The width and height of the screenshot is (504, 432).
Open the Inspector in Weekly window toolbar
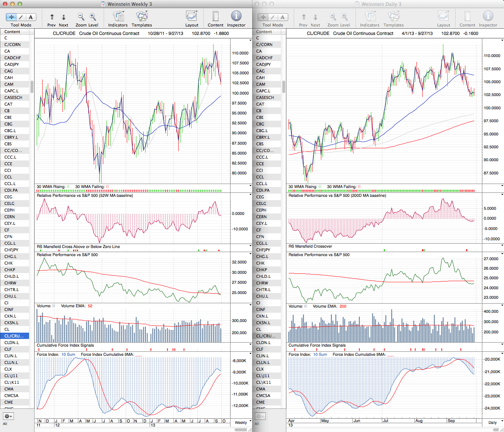pyautogui.click(x=236, y=17)
